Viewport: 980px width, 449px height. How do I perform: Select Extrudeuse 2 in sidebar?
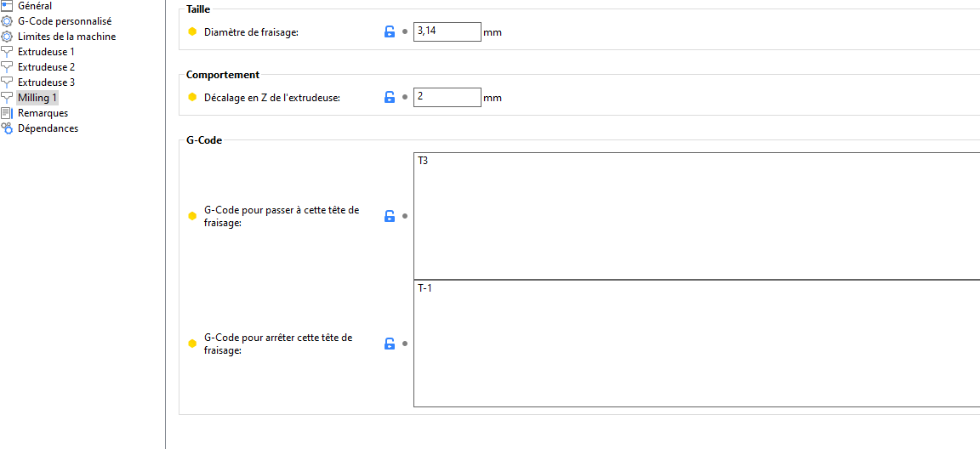(46, 67)
